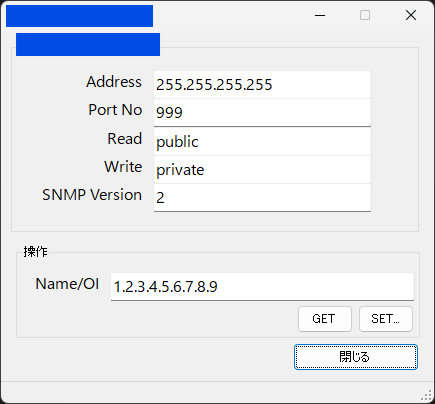Open the SET... dialog
Image resolution: width=435 pixels, height=404 pixels.
[386, 319]
